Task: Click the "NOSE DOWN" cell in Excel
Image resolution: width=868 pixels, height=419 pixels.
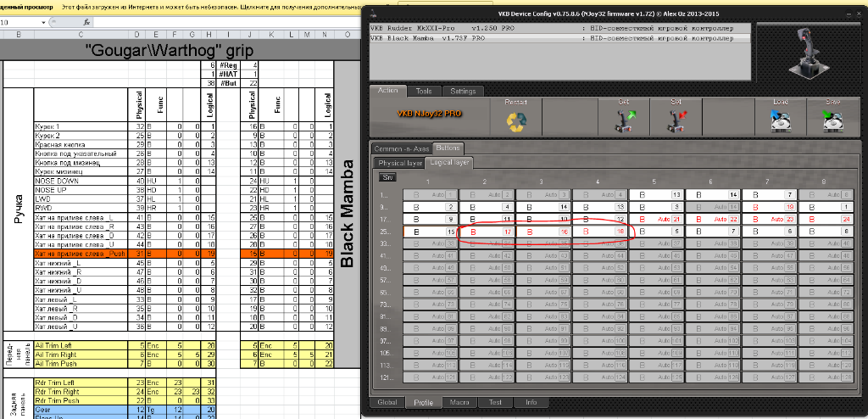Action: (x=81, y=182)
